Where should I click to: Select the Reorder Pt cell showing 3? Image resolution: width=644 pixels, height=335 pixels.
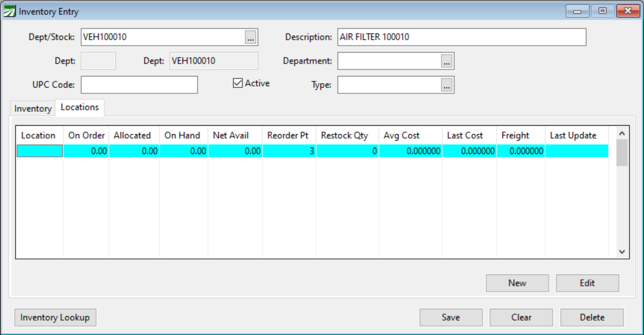(289, 151)
